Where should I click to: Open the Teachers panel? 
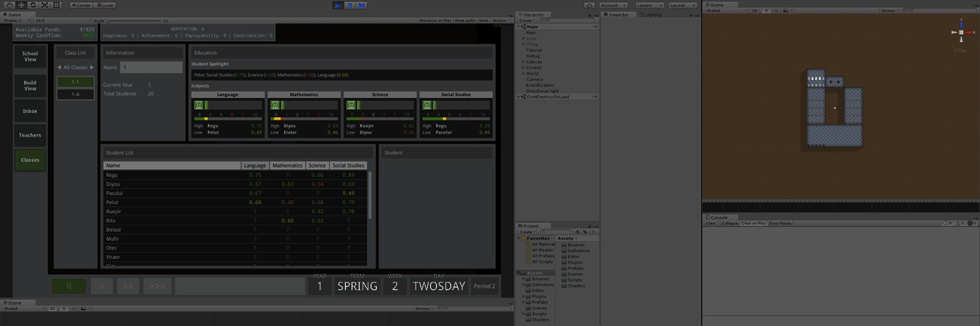coord(30,135)
